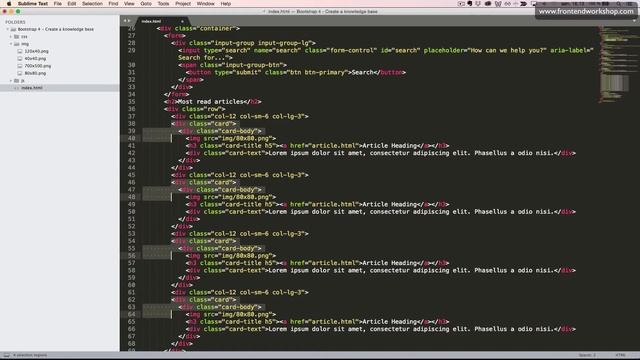
Task: Click the FOLDERS header in the sidebar
Action: pyautogui.click(x=15, y=22)
